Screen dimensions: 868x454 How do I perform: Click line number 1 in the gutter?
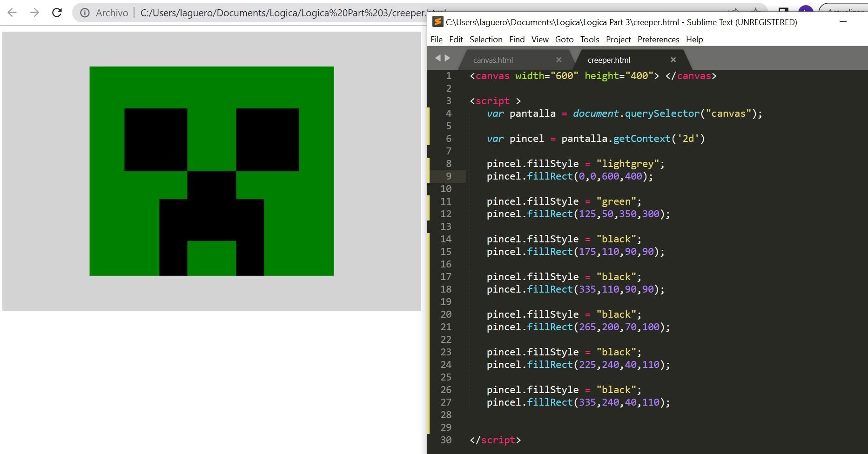pyautogui.click(x=449, y=76)
